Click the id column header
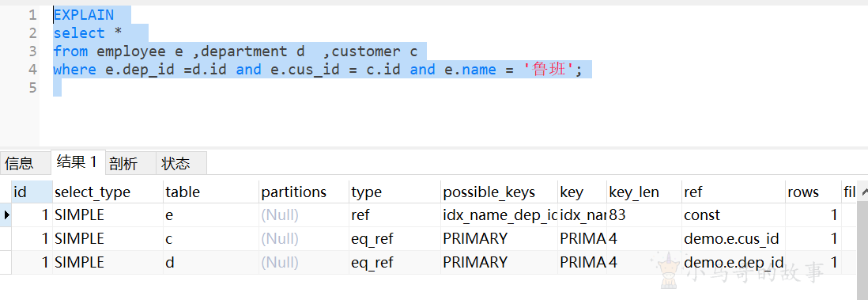 click(x=32, y=192)
